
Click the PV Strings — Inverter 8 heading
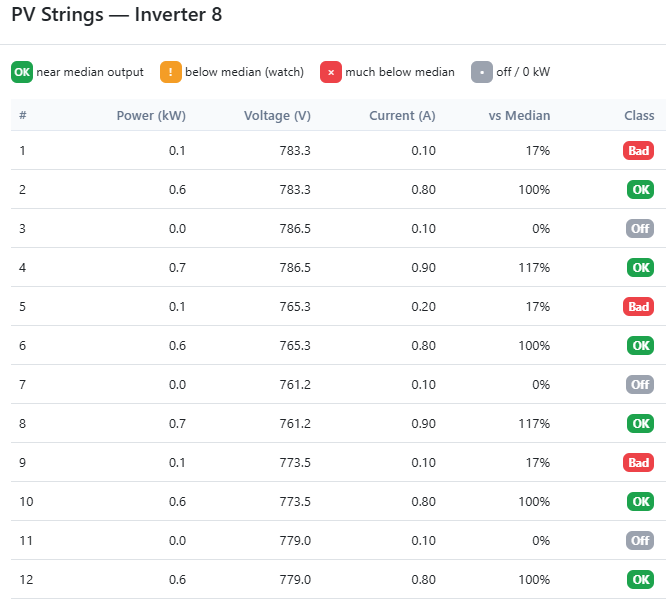click(117, 15)
